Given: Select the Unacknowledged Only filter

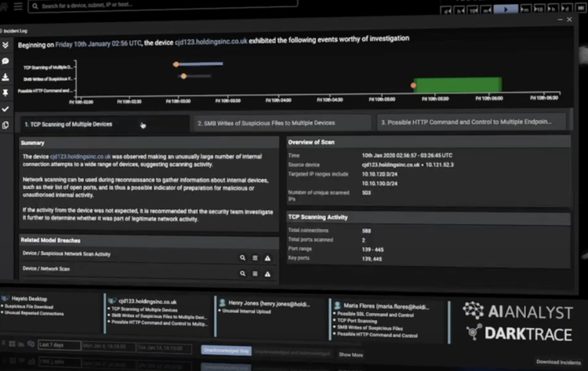Looking at the screenshot, I should [225, 350].
